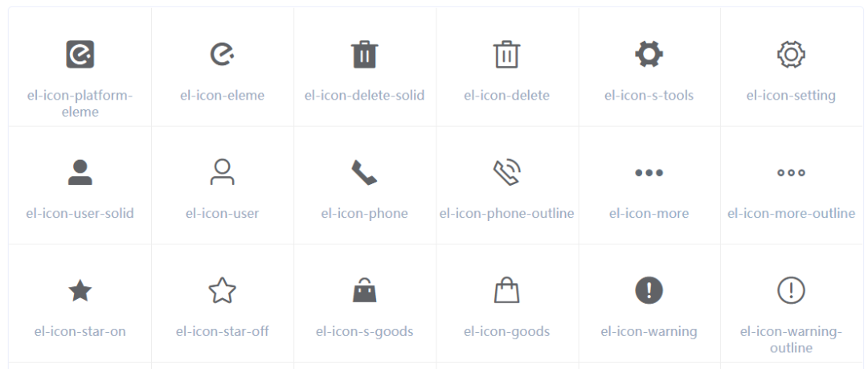Select the el-icon-eleme icon

pos(222,55)
